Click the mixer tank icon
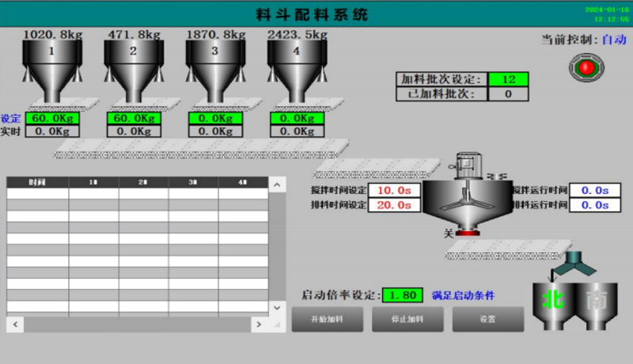633x364 pixels. pos(460,203)
